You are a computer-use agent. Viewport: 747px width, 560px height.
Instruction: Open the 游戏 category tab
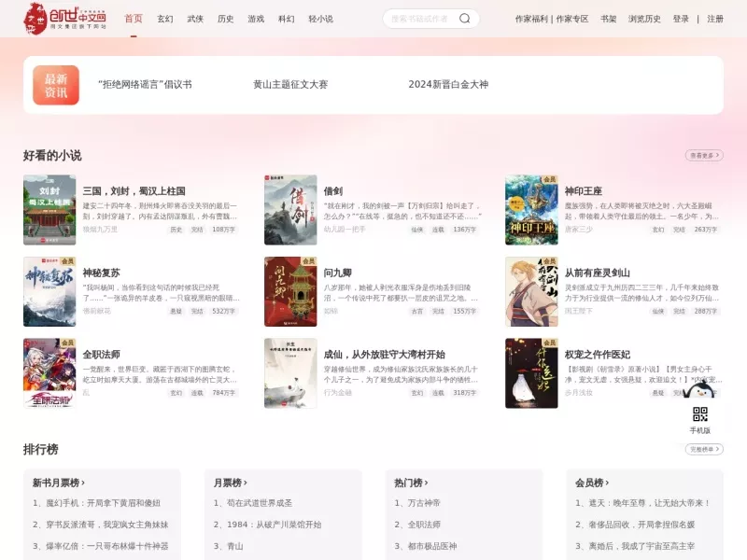(256, 19)
